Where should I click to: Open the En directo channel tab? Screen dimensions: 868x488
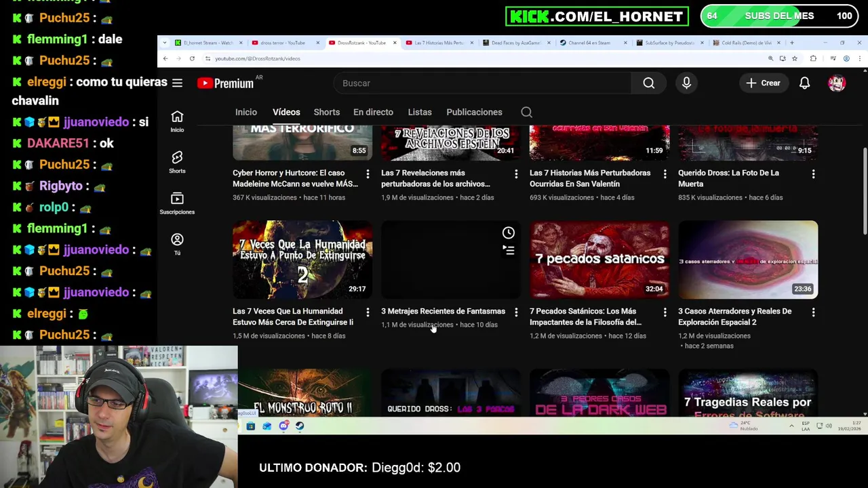coord(373,112)
